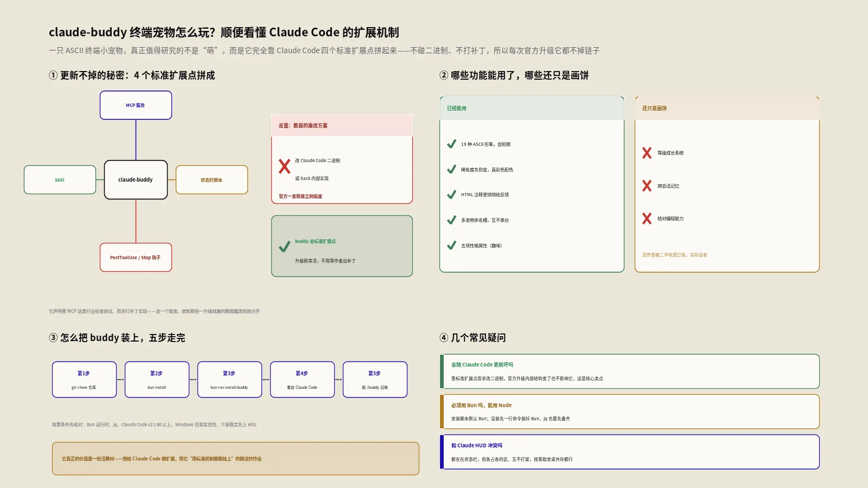
Task: Click the arrow between 第1步 and 第2步
Action: (x=120, y=380)
